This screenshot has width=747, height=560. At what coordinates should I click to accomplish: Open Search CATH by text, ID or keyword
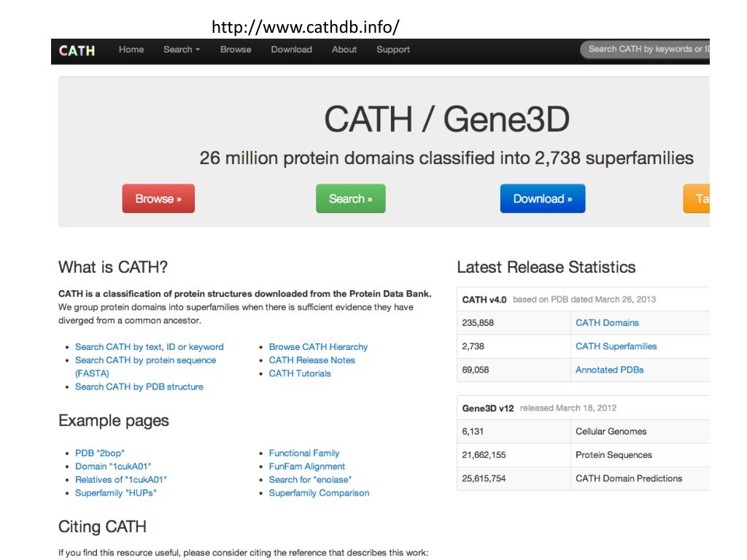pyautogui.click(x=149, y=347)
